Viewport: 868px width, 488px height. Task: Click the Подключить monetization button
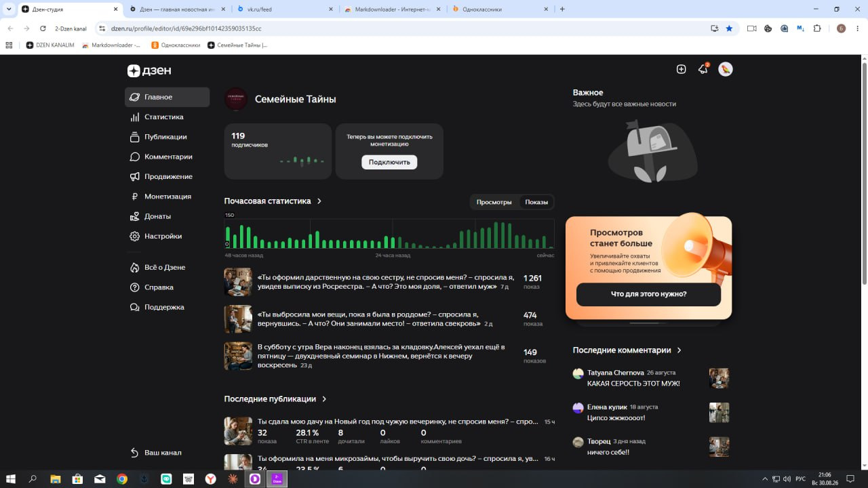point(389,162)
